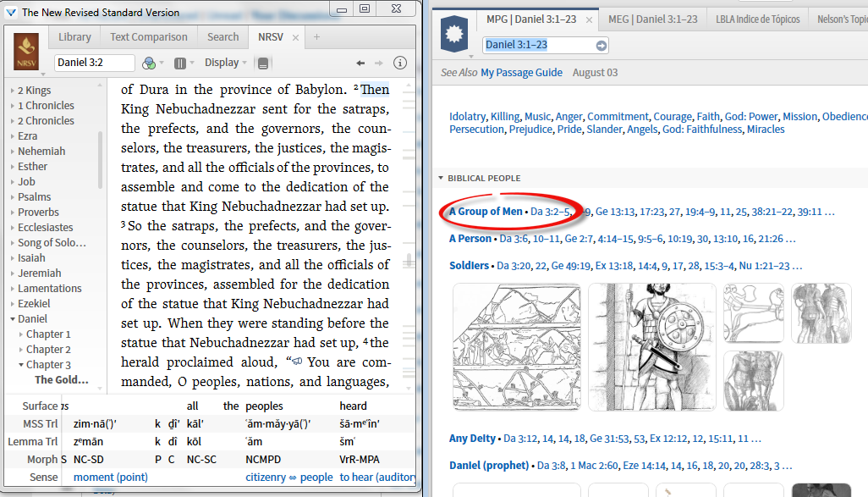Image resolution: width=868 pixels, height=497 pixels.
Task: Click the parallel resource columns icon
Action: click(x=180, y=64)
